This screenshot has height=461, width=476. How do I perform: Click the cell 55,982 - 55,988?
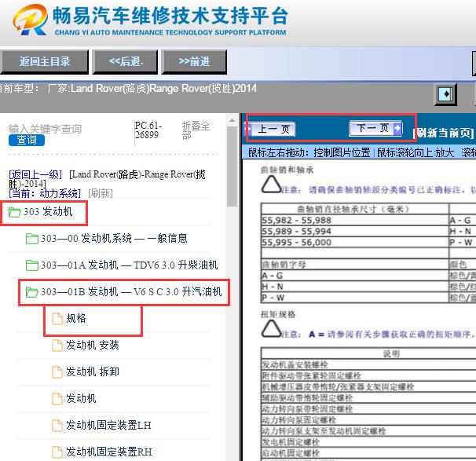click(354, 221)
